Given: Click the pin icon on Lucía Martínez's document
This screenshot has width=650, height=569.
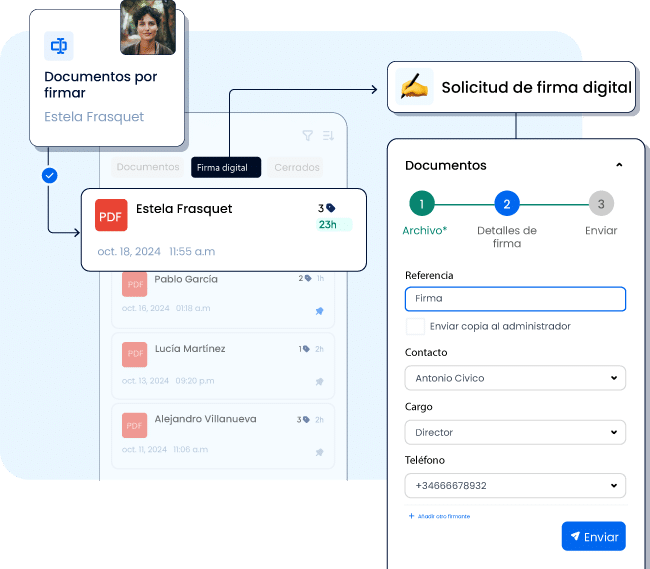Looking at the screenshot, I should (320, 381).
